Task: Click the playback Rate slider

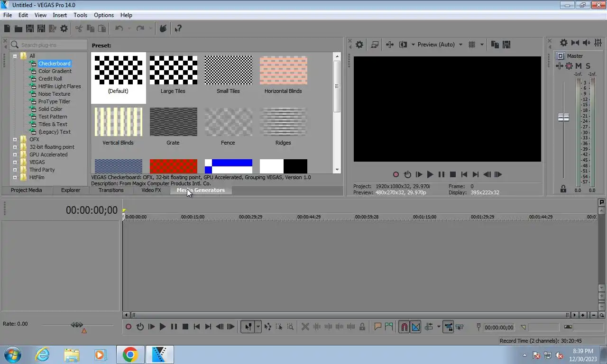Action: point(77,325)
